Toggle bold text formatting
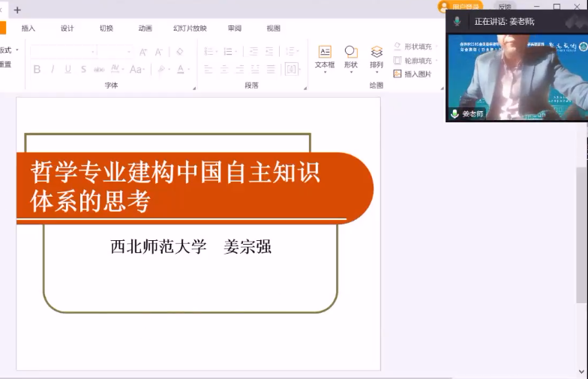This screenshot has width=588, height=379. coord(37,70)
